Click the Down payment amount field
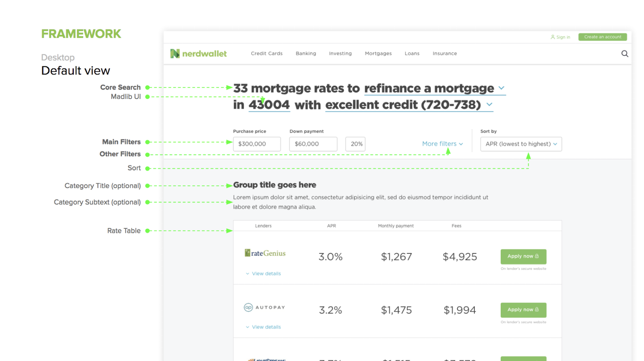Viewport: 644px width, 361px height. click(x=313, y=144)
